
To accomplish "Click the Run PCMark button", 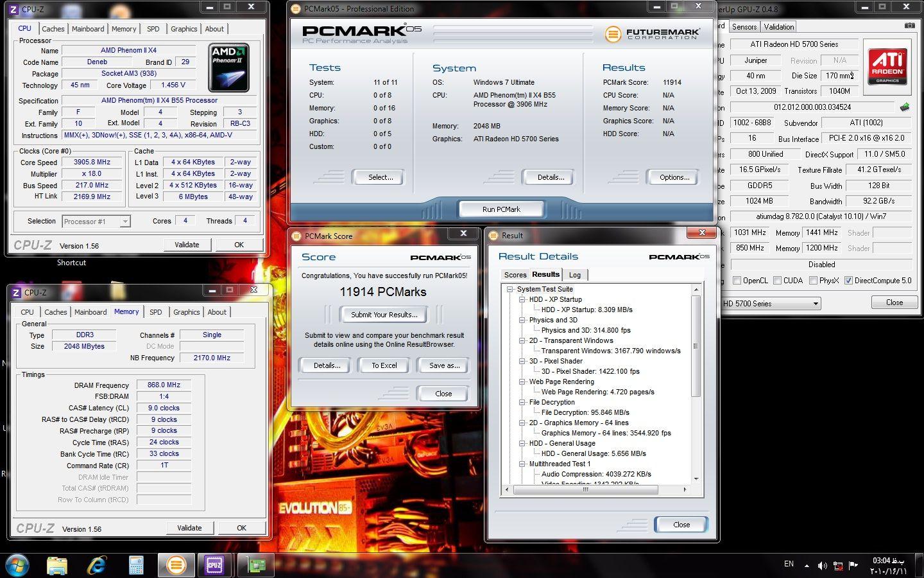I will [x=501, y=209].
